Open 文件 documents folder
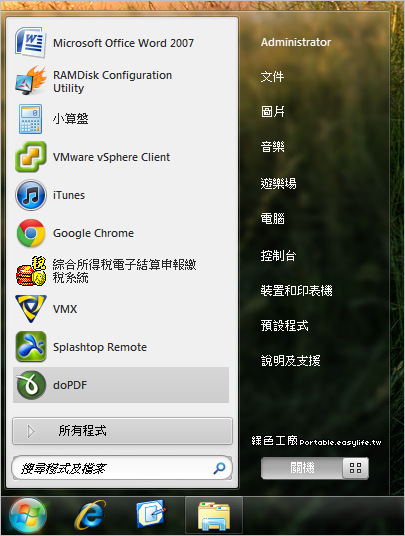The width and height of the screenshot is (405, 536). tap(272, 77)
